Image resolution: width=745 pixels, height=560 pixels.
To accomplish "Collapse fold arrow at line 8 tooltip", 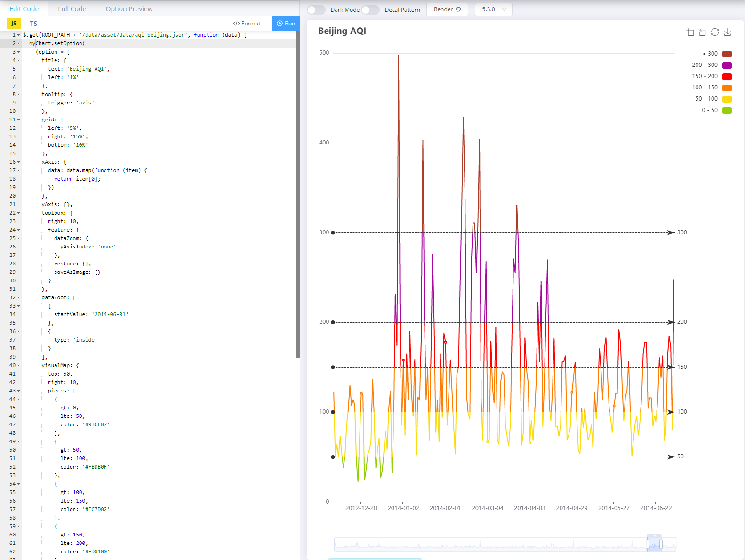I will (19, 94).
